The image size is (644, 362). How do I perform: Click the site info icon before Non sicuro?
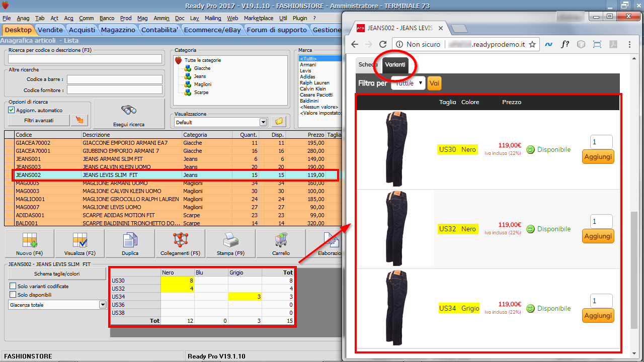point(398,44)
